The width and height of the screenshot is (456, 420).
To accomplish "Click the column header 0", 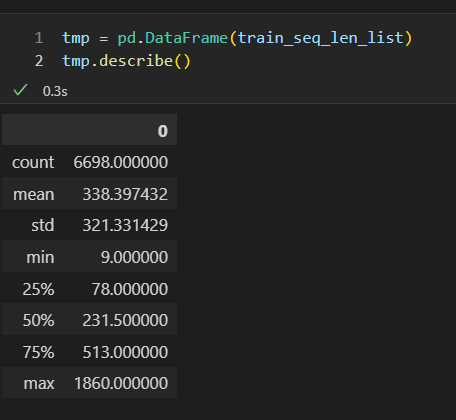I will tap(163, 131).
